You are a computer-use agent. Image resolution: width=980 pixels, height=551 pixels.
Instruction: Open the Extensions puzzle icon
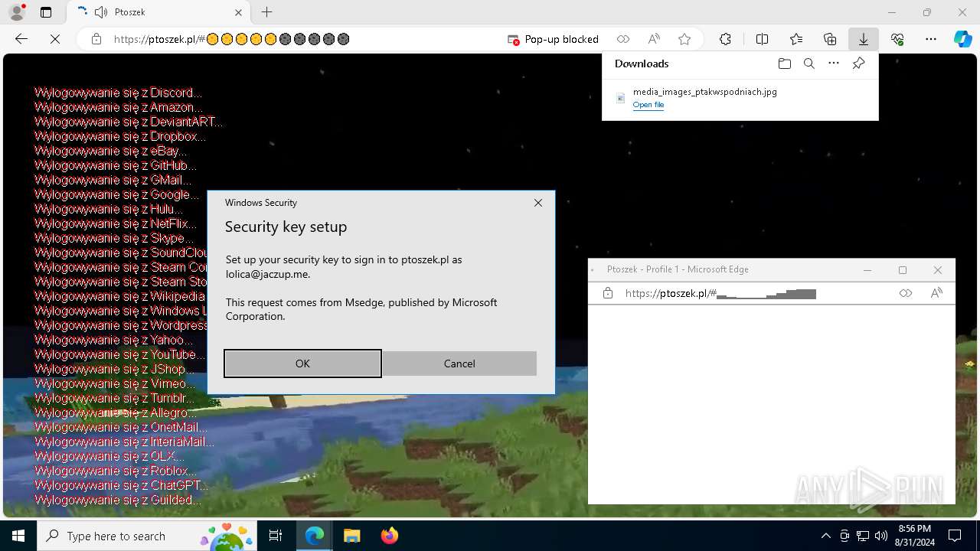(x=725, y=39)
